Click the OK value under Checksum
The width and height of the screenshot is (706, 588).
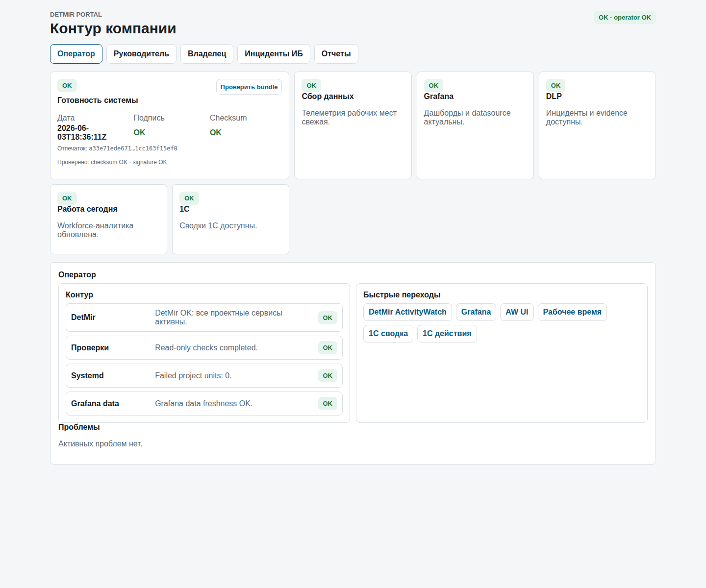(x=216, y=133)
